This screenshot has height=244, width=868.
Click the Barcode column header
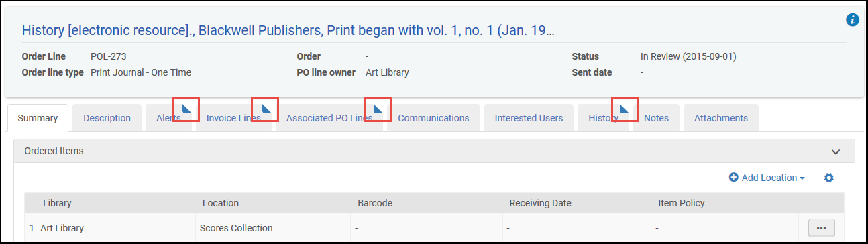[375, 203]
